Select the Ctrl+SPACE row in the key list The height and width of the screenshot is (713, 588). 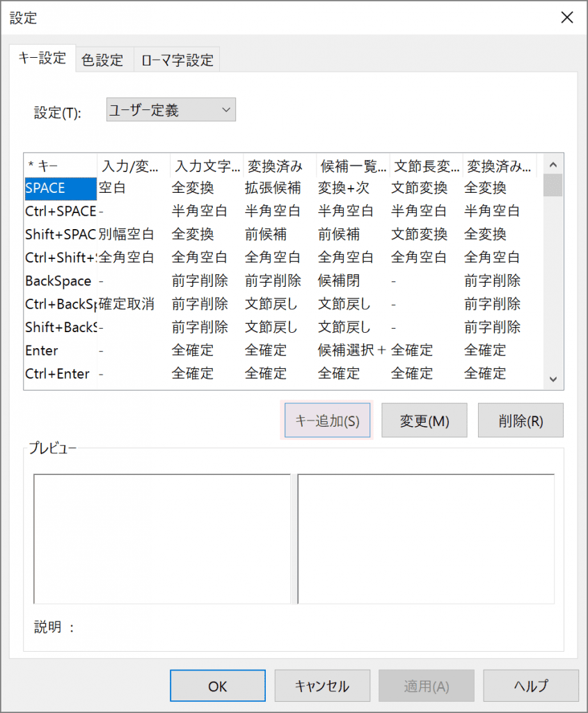click(60, 211)
